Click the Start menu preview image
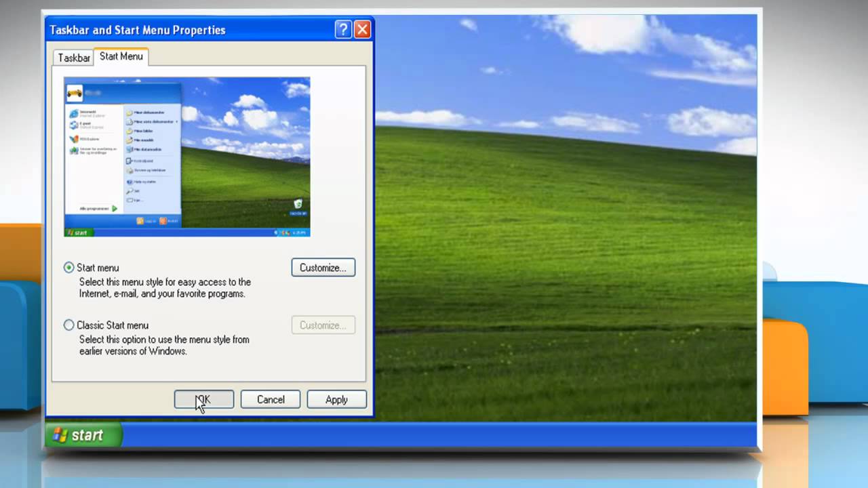The height and width of the screenshot is (488, 868). click(187, 157)
